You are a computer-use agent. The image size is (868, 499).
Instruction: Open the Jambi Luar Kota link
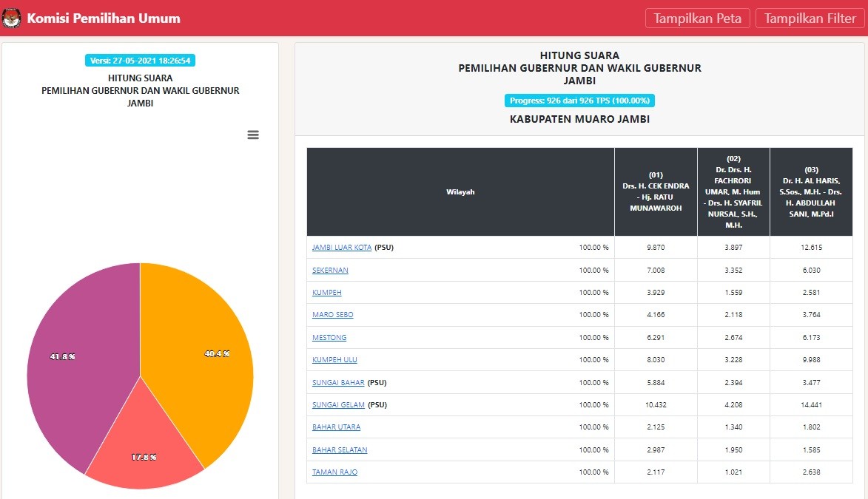342,248
